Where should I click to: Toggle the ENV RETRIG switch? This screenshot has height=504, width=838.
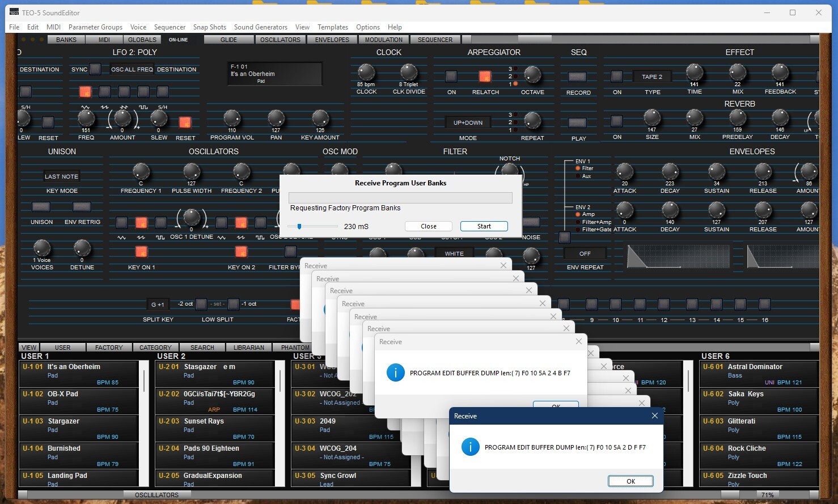pos(82,206)
